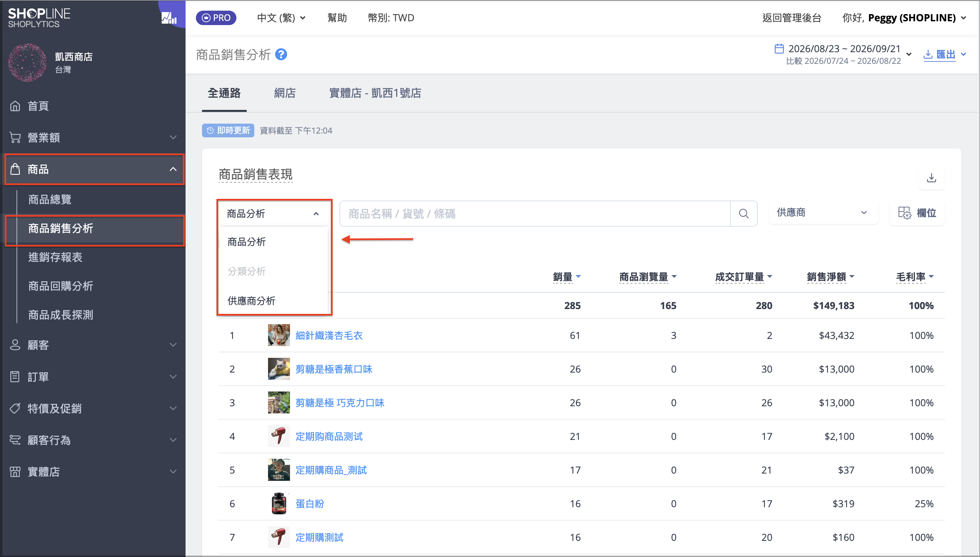Sort by 毛利率 column header
The height and width of the screenshot is (557, 980).
click(914, 276)
